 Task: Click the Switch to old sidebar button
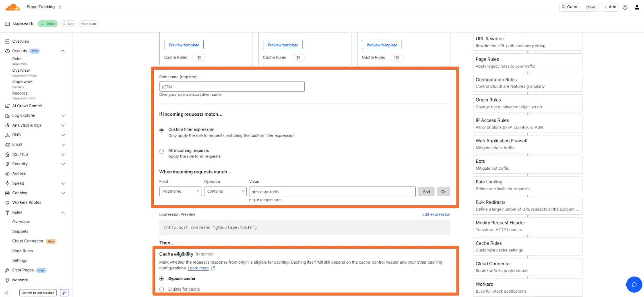(x=38, y=293)
